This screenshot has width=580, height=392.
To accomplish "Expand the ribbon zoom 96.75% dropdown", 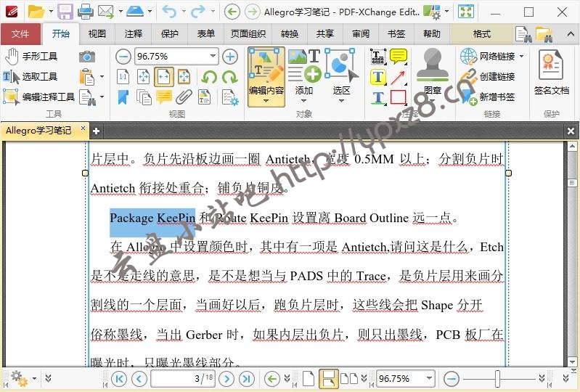I will pos(213,57).
